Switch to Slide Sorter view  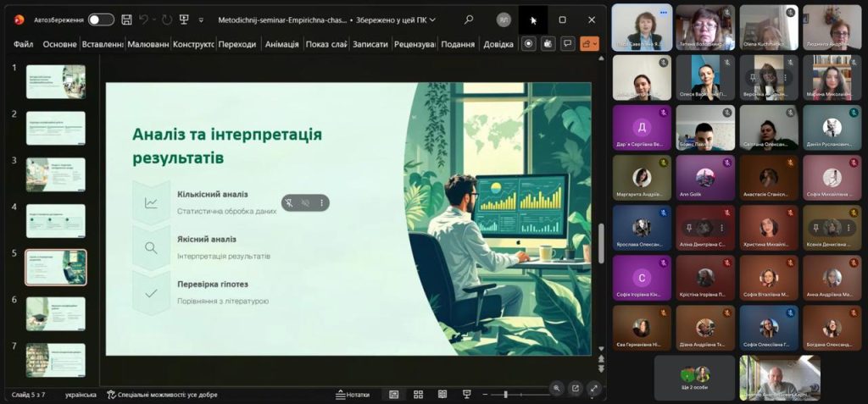418,395
